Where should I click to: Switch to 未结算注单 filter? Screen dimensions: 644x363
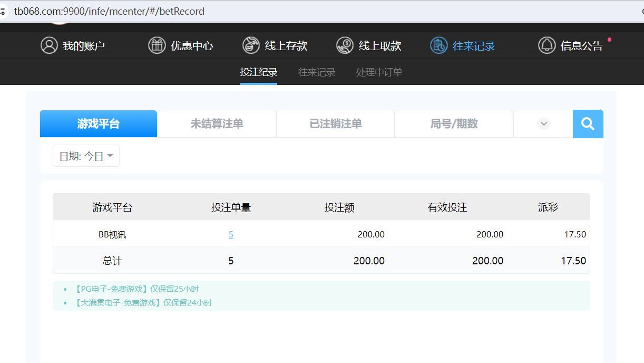tap(217, 123)
